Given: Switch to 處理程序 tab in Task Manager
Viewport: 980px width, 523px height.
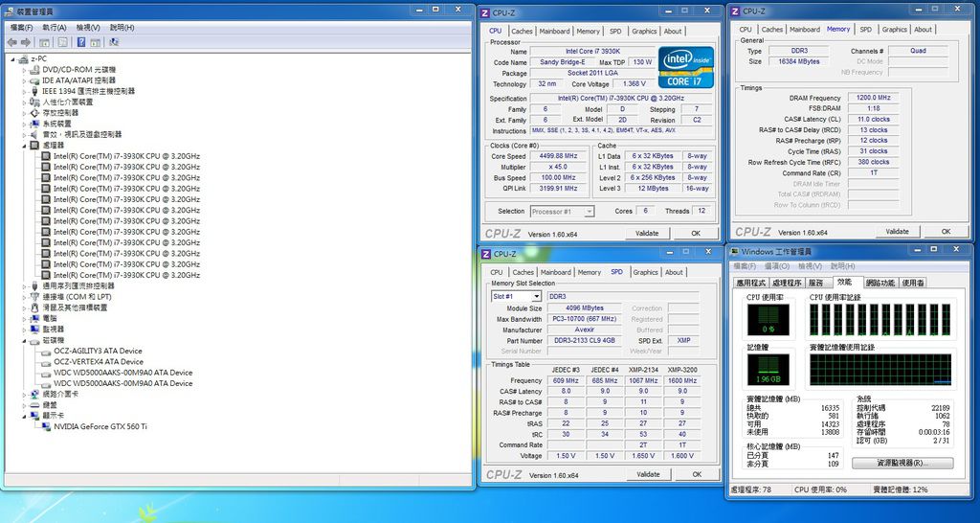Looking at the screenshot, I should pyautogui.click(x=787, y=283).
